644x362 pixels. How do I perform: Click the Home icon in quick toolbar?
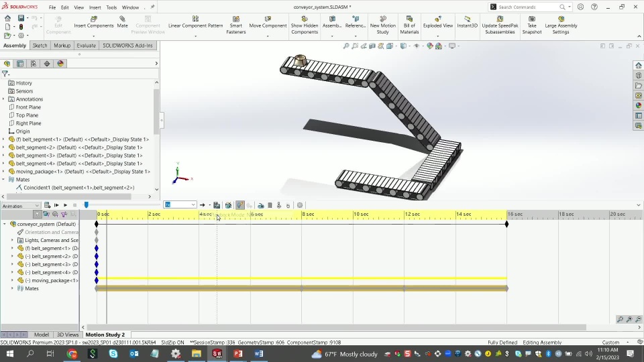pos(8,18)
